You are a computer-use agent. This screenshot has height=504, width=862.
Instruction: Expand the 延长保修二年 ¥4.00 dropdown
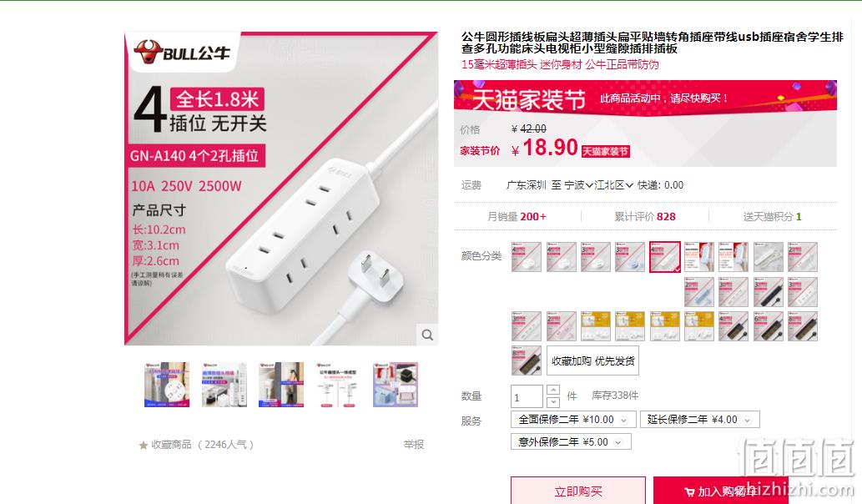point(700,420)
